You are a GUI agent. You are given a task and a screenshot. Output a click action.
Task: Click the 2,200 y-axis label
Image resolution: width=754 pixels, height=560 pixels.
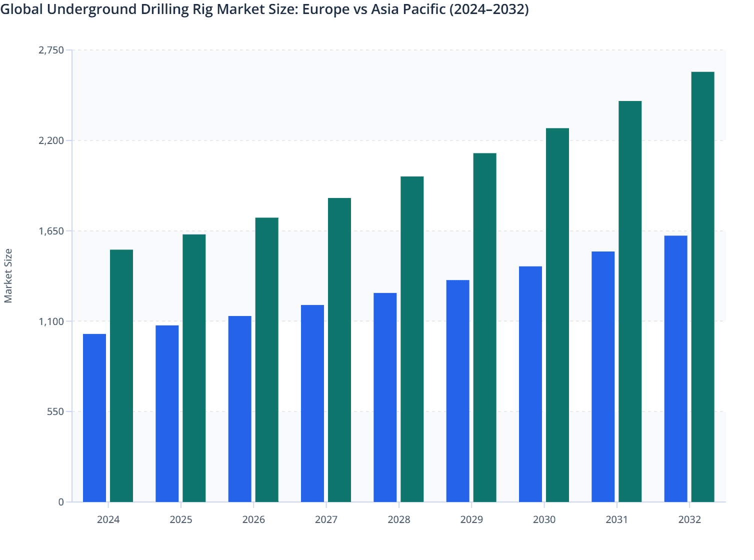click(51, 140)
